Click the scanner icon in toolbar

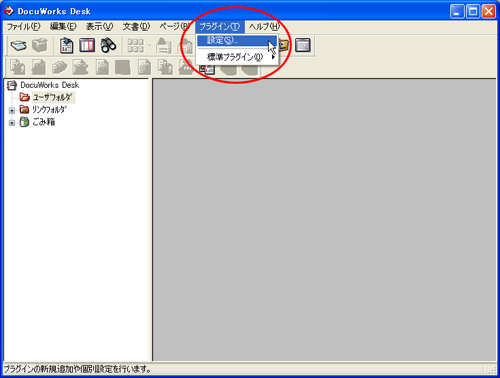click(18, 45)
